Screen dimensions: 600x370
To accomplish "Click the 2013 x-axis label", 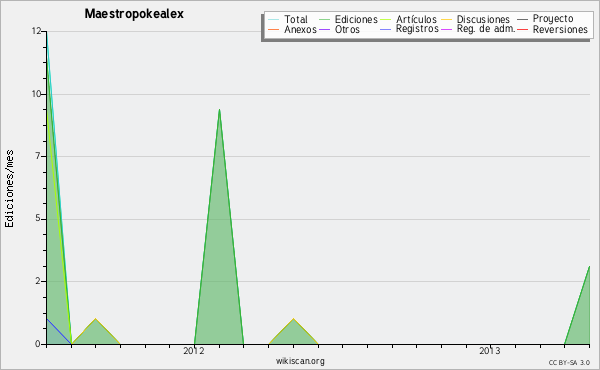I will [x=489, y=351].
